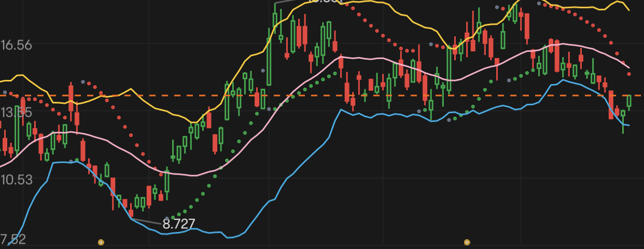Click the grey dot beside the 8.727 label

click(166, 218)
